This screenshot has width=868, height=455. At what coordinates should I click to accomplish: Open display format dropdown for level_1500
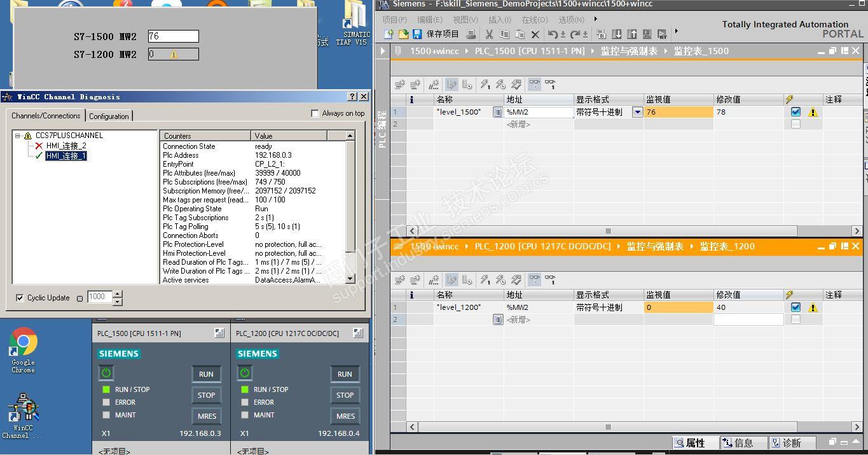tap(637, 112)
